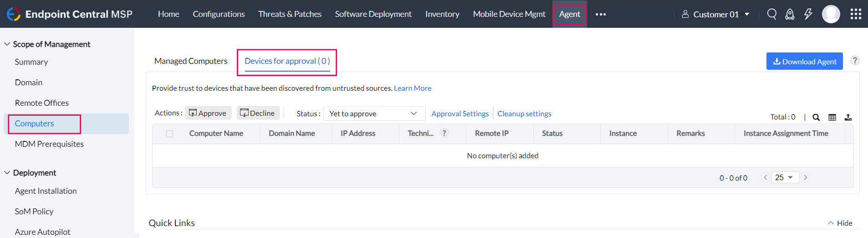Screen dimensions: 868x238
Task: Click the export icon above table
Action: click(x=848, y=117)
